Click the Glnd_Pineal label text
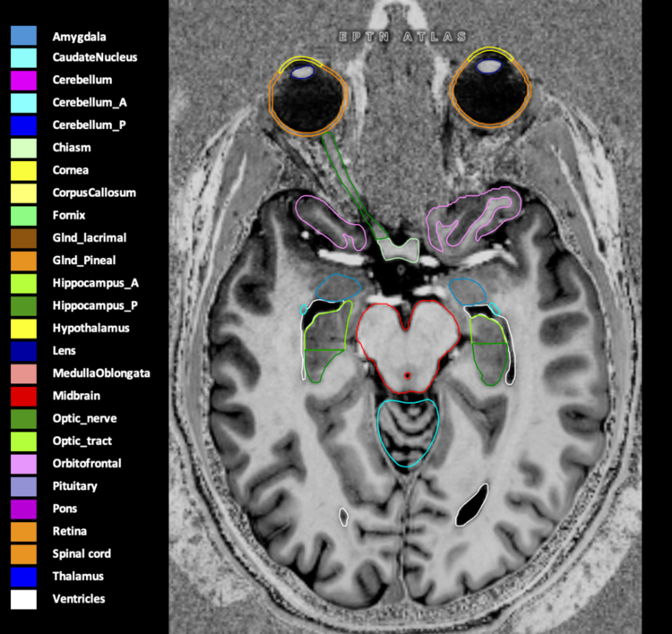The image size is (672, 634). tap(84, 261)
